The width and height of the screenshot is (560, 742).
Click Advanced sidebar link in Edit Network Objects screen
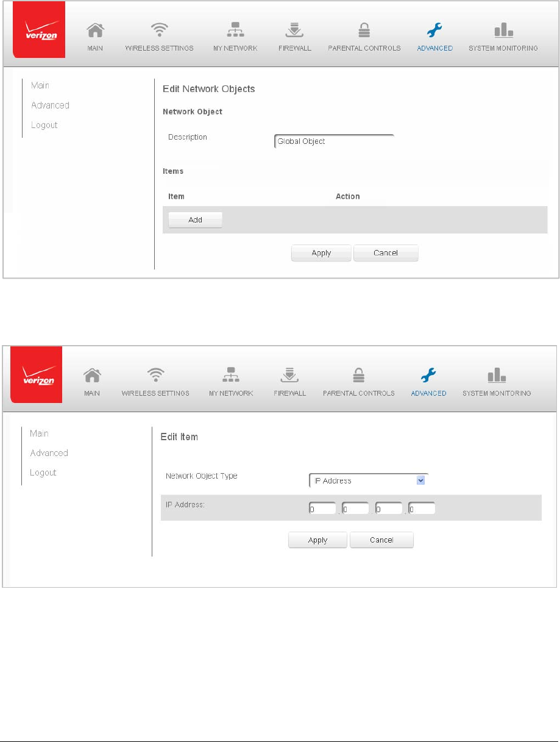(x=50, y=105)
